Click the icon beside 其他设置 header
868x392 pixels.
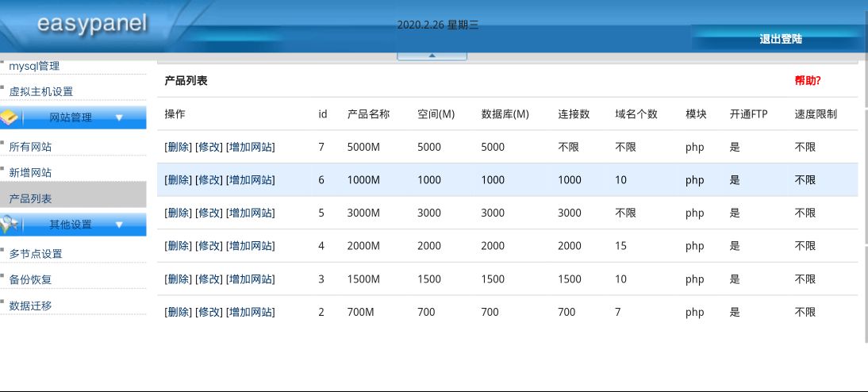(x=10, y=225)
